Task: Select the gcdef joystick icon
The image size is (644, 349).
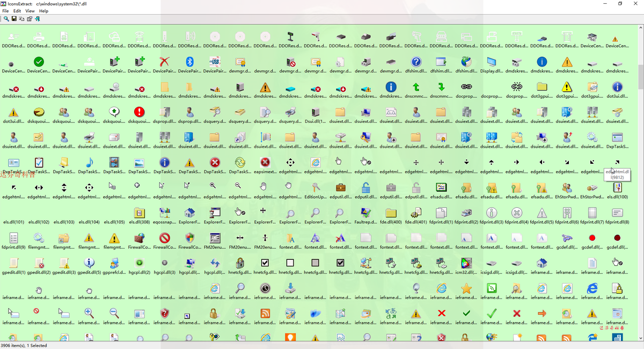Action: [x=567, y=238]
